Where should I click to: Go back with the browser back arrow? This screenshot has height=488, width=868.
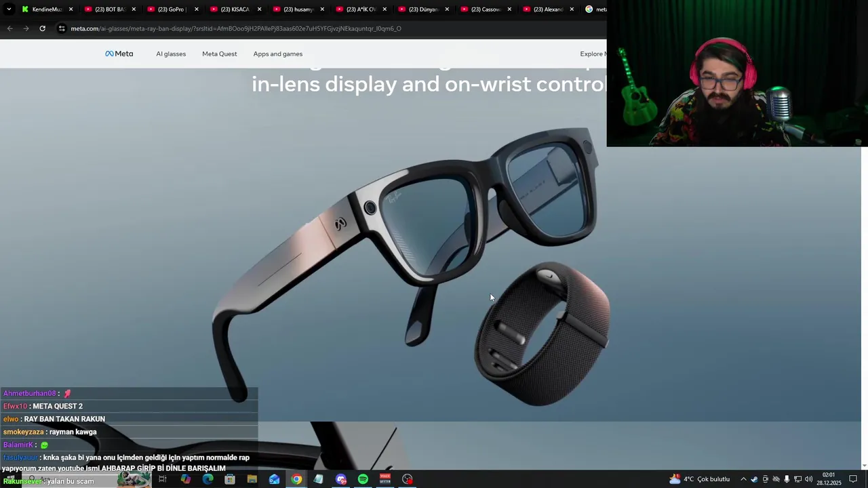click(x=9, y=28)
